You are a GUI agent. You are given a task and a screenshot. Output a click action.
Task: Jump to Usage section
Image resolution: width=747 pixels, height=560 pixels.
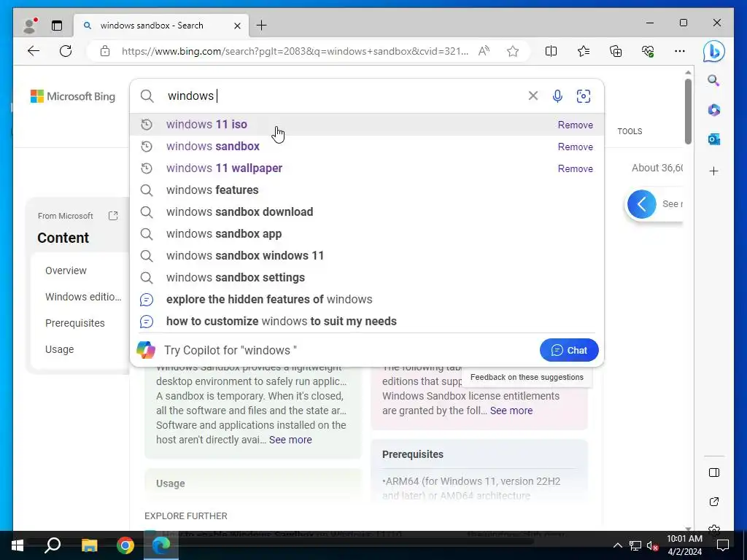pyautogui.click(x=60, y=349)
